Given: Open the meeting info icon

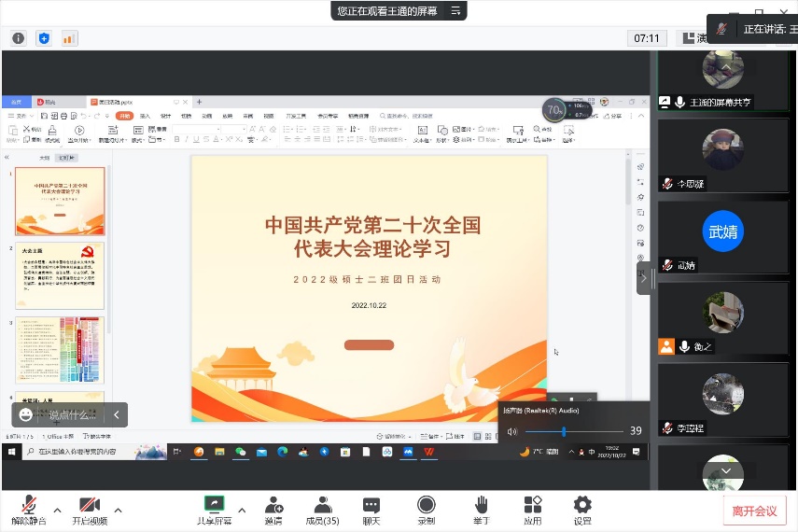Looking at the screenshot, I should pyautogui.click(x=18, y=38).
